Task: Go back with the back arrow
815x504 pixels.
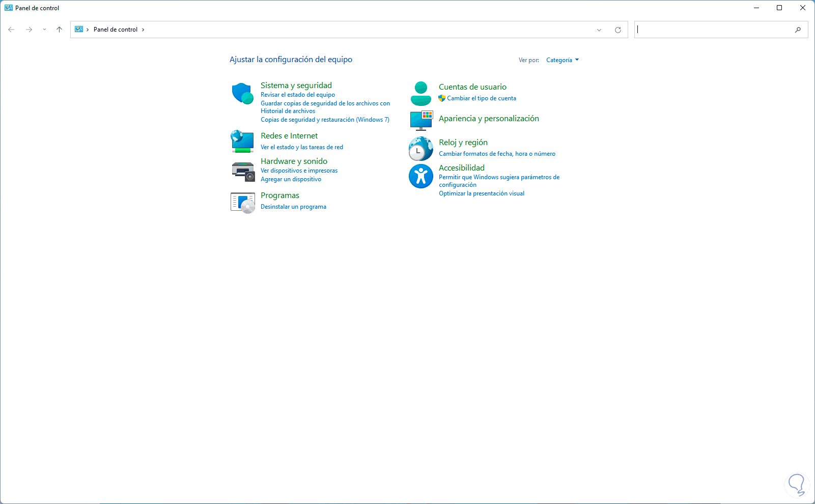Action: [11, 30]
